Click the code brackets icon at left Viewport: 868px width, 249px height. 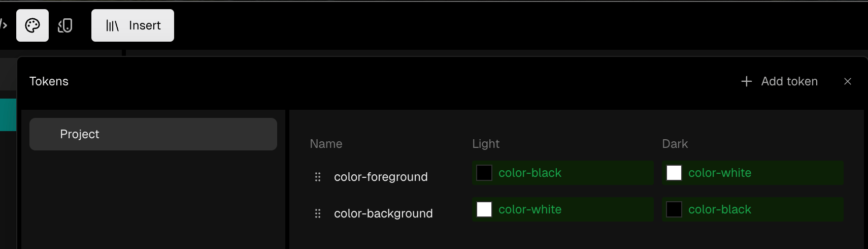(x=3, y=24)
